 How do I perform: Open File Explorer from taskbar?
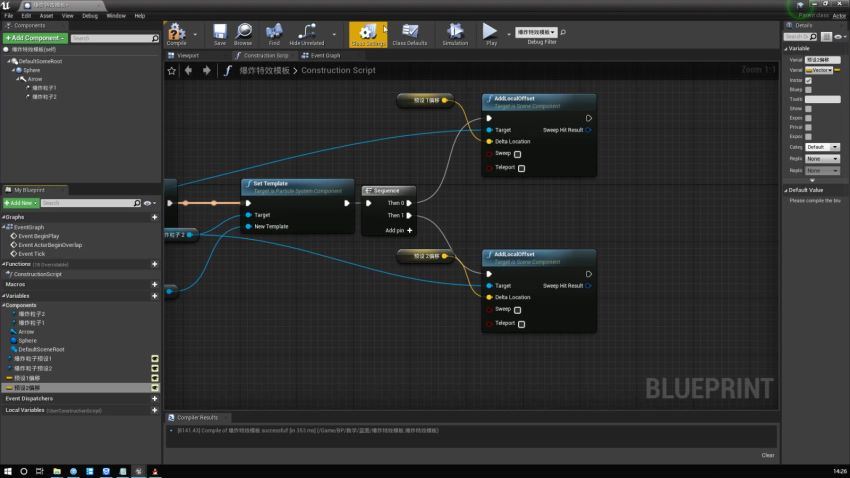(x=57, y=471)
